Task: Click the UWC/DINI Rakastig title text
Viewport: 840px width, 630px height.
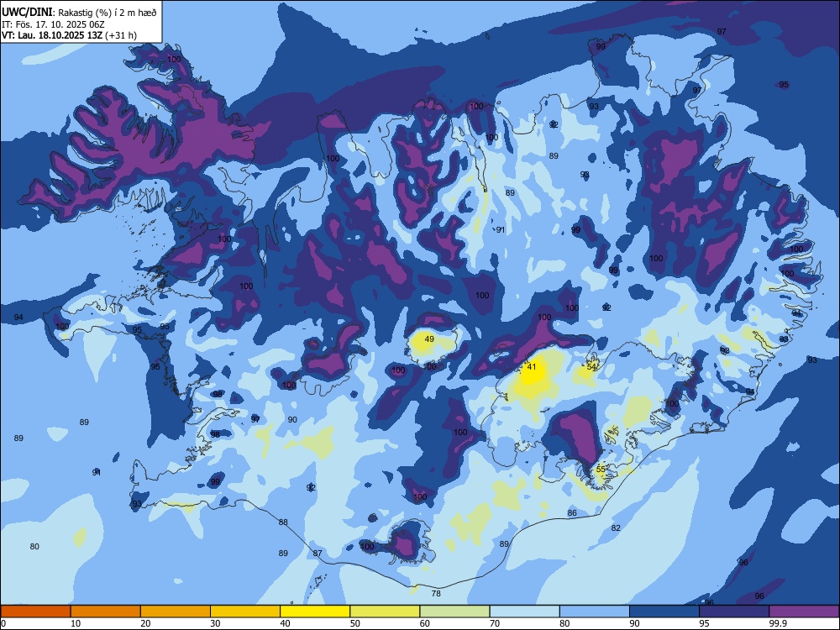Action: (79, 13)
